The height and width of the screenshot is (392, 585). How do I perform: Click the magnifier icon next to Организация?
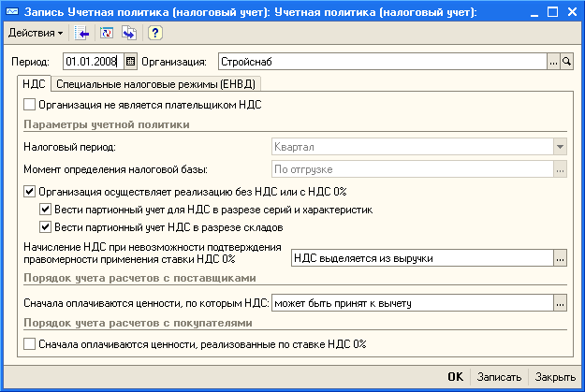[567, 62]
